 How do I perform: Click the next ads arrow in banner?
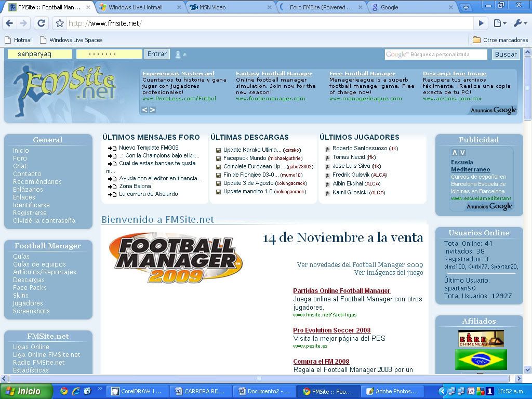pos(153,110)
